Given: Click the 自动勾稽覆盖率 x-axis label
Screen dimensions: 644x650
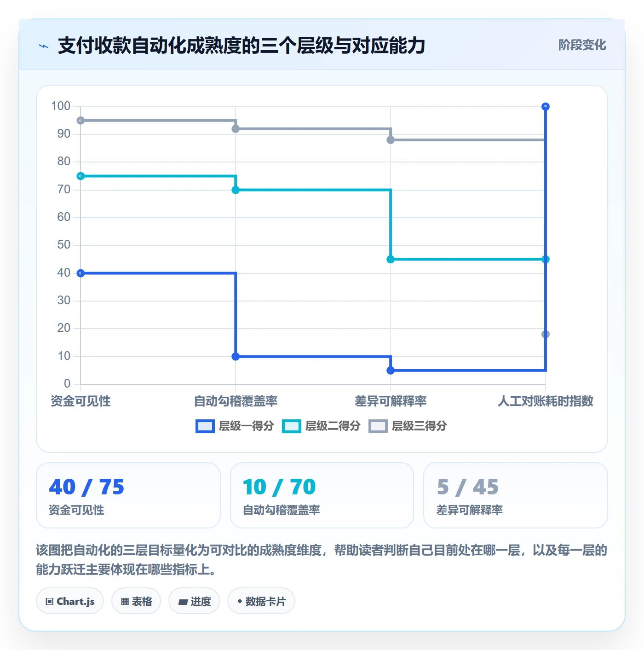Looking at the screenshot, I should tap(236, 401).
